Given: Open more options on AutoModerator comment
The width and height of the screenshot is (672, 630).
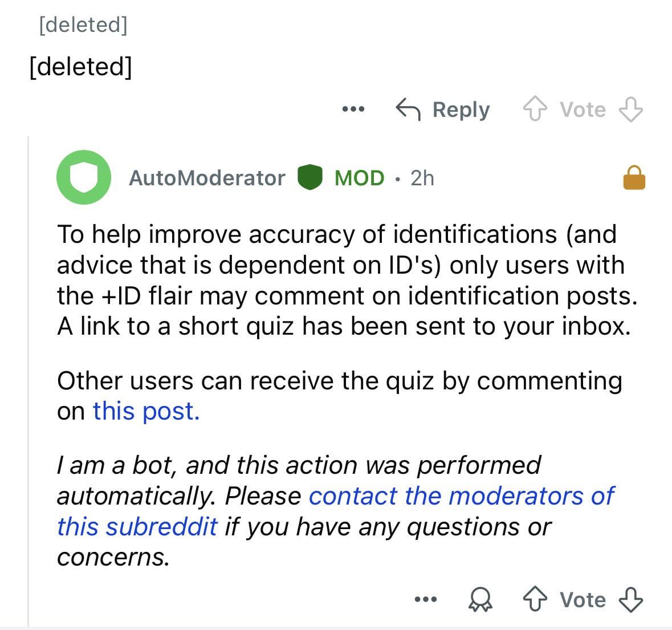Looking at the screenshot, I should 425,599.
